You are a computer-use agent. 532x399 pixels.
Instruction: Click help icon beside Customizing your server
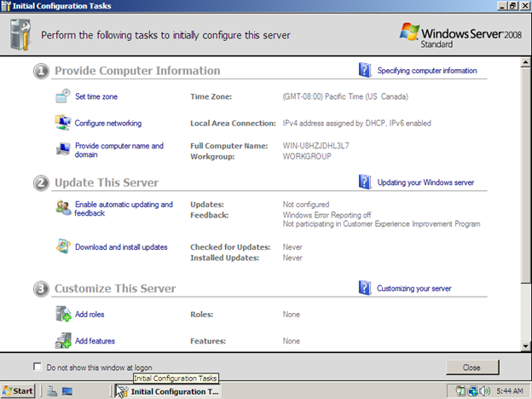[365, 287]
